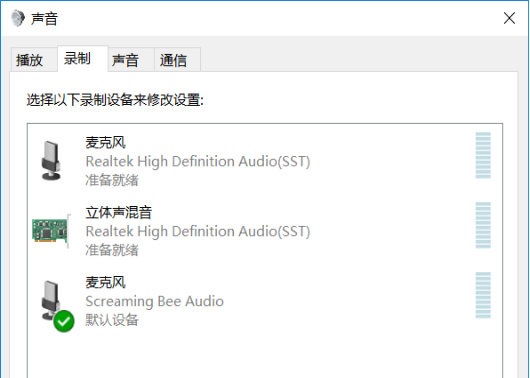
Task: Select the 立体声混音 device entry
Action: (x=265, y=231)
